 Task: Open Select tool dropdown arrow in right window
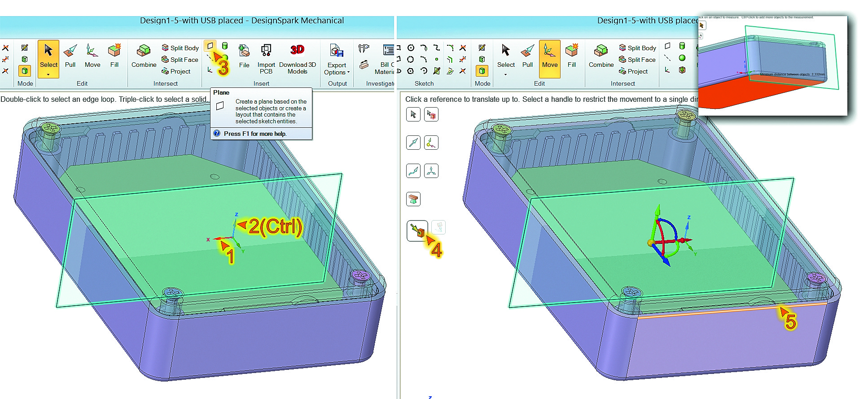(505, 74)
